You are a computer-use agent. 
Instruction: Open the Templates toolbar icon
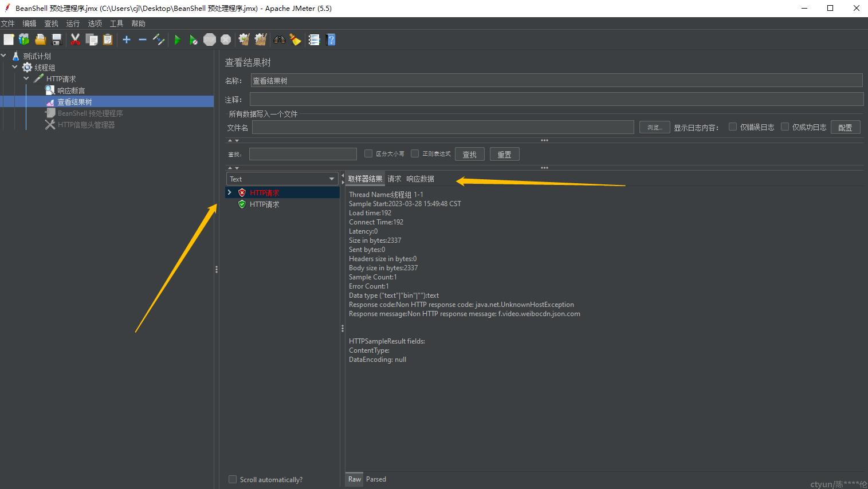click(24, 40)
